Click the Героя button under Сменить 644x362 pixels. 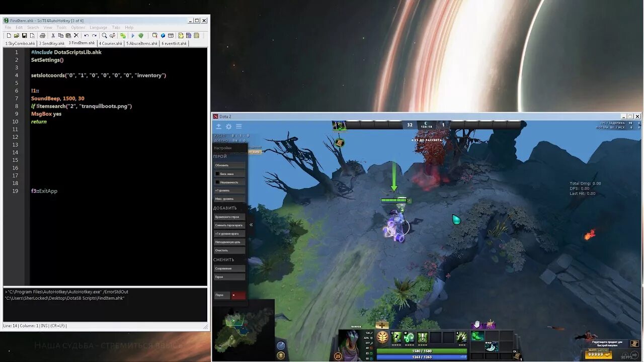[x=229, y=277]
